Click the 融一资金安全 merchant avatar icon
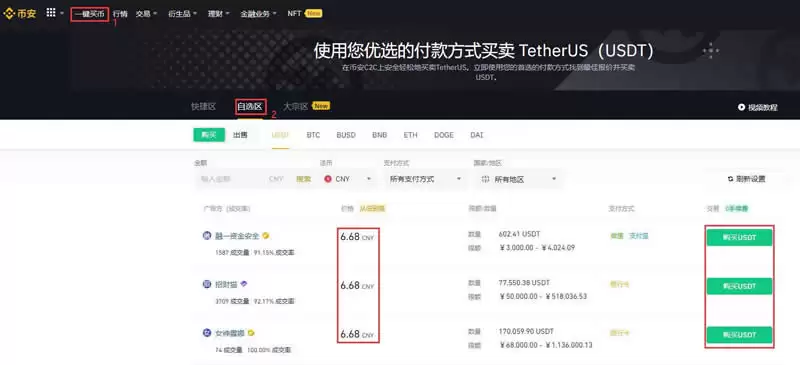The width and height of the screenshot is (800, 365). (x=207, y=235)
